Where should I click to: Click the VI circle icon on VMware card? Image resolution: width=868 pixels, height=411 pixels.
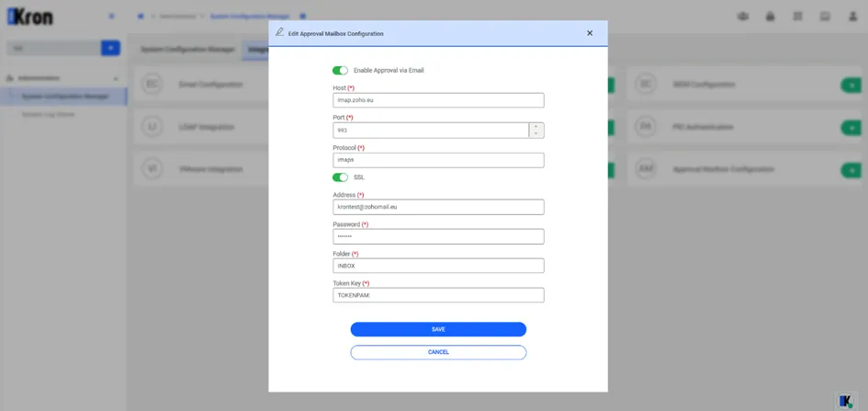152,169
